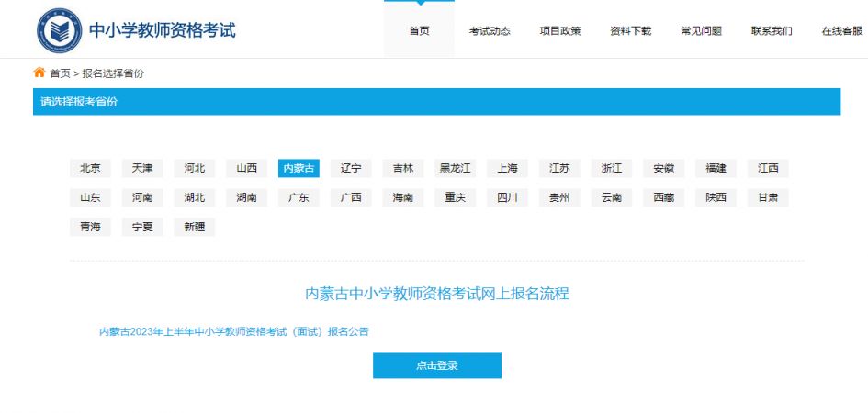Choose 山西 province

pyautogui.click(x=246, y=168)
